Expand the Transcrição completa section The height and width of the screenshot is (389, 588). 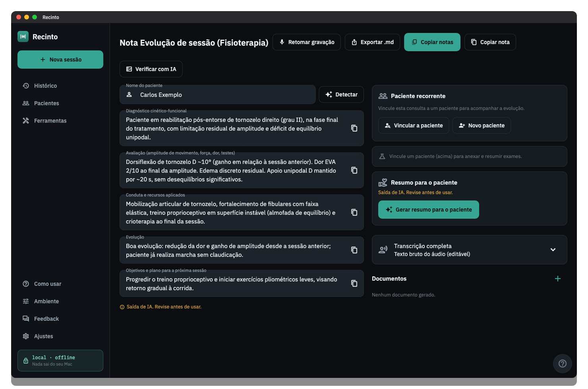(553, 250)
